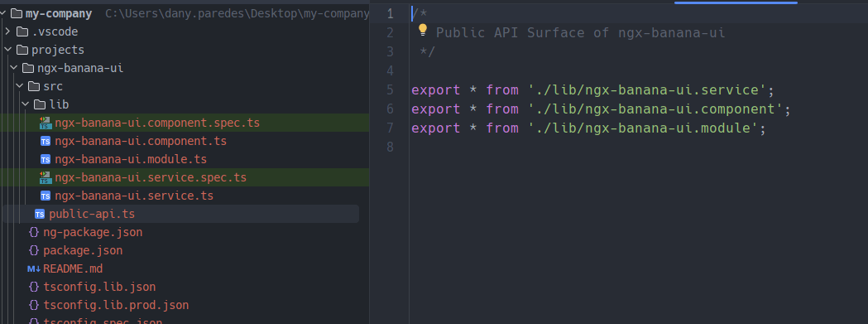Click the export keyword on line 5
This screenshot has height=324, width=868.
(436, 89)
